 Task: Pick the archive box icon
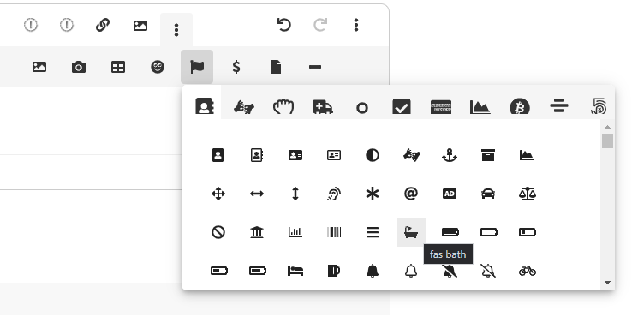[488, 155]
